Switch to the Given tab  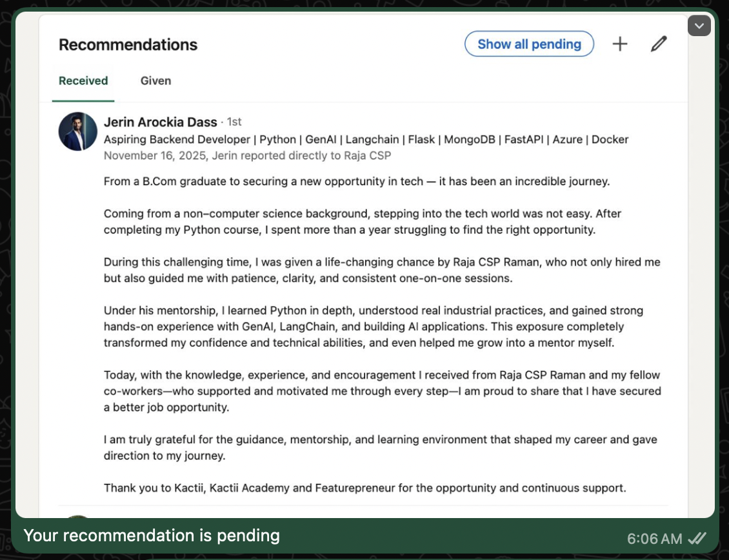click(x=155, y=81)
